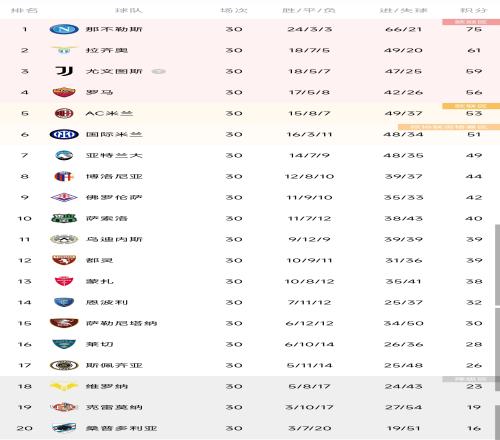Select the 萨勒尼塔纳 team name
This screenshot has height=440, width=500.
(121, 323)
